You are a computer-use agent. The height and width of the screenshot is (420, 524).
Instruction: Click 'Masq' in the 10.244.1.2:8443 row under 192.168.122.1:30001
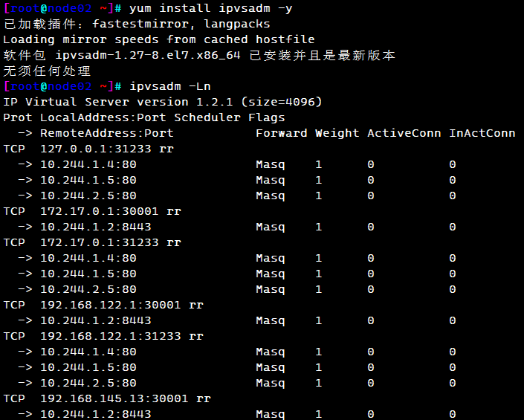coord(271,321)
